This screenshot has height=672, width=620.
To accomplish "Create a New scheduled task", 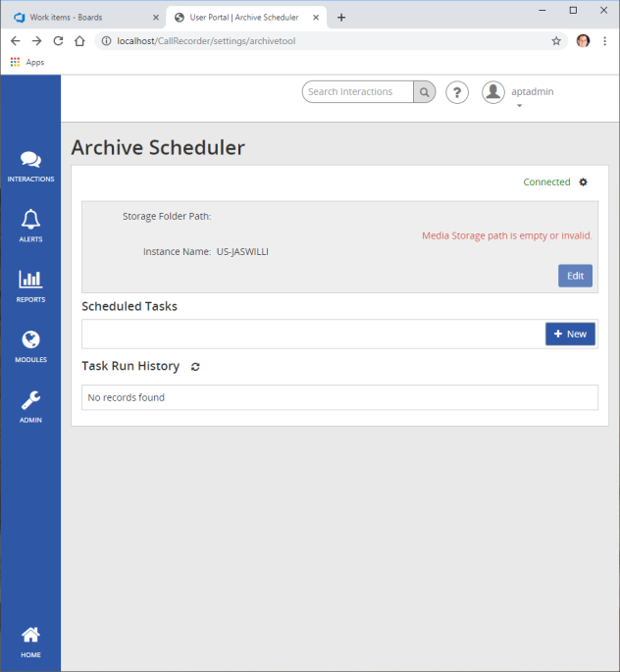I will [x=570, y=335].
